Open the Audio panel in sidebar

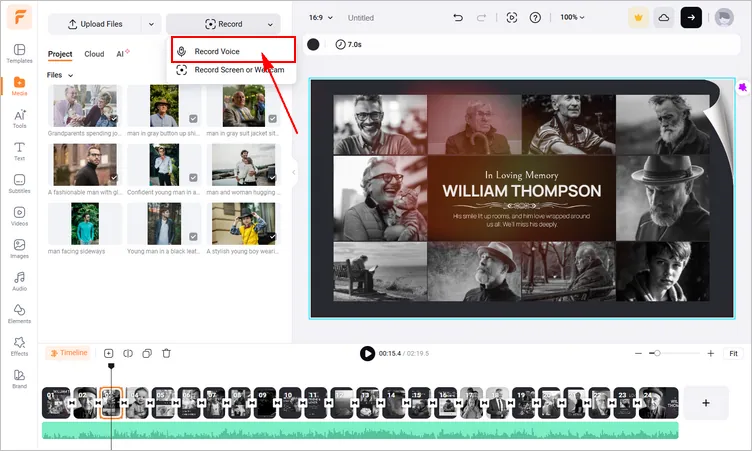click(19, 281)
